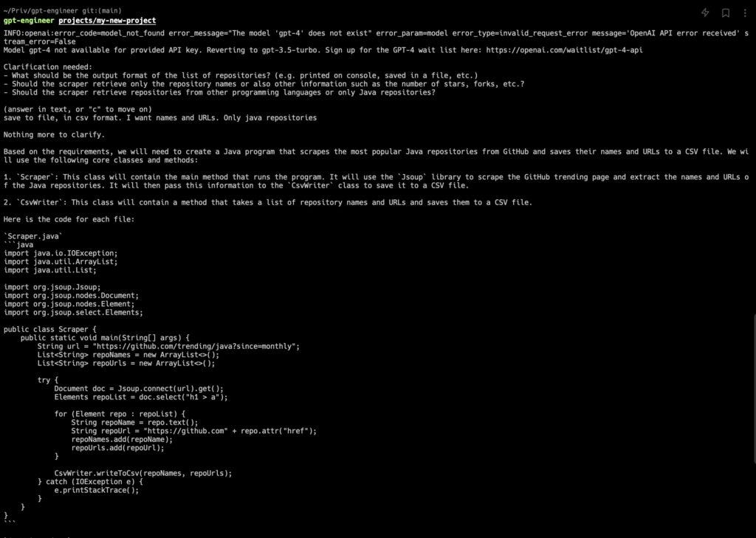Open the GPT-4 API waitlist URL
The image size is (756, 538).
coord(564,50)
